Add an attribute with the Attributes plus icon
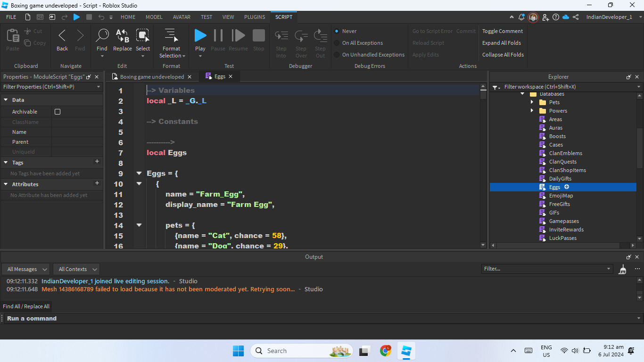The image size is (644, 362). pyautogui.click(x=97, y=183)
